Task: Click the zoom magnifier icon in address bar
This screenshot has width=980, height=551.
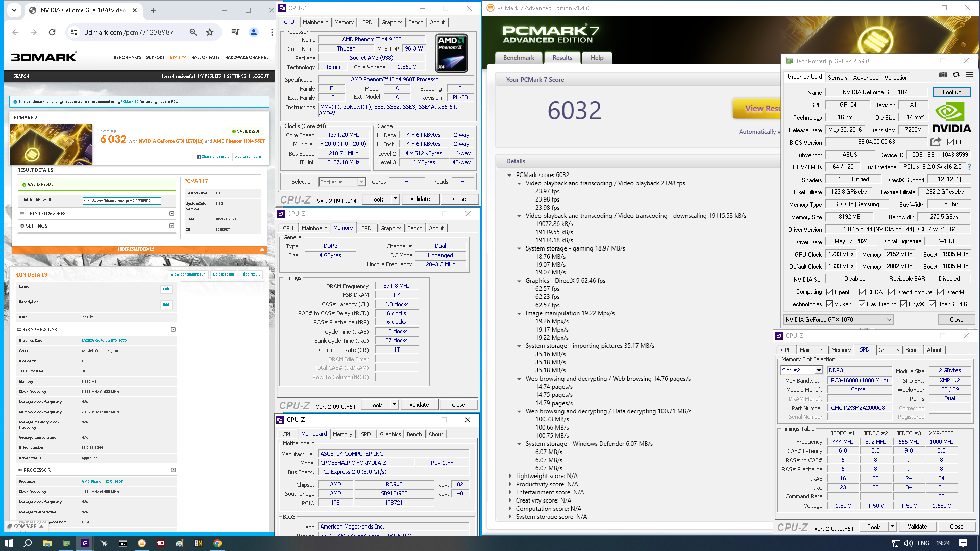Action: coord(193,32)
